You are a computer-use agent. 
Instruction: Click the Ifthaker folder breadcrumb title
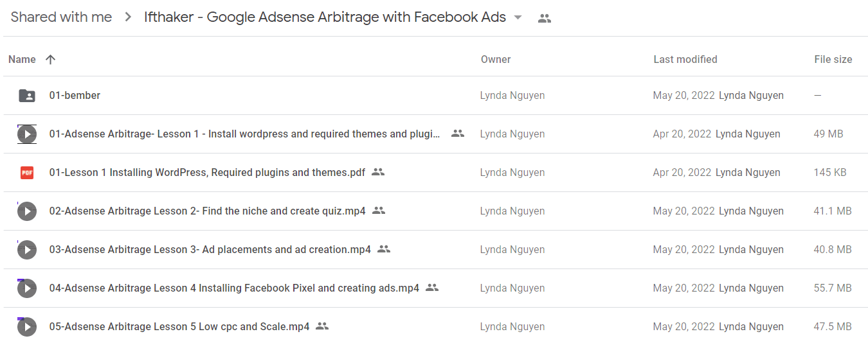325,17
